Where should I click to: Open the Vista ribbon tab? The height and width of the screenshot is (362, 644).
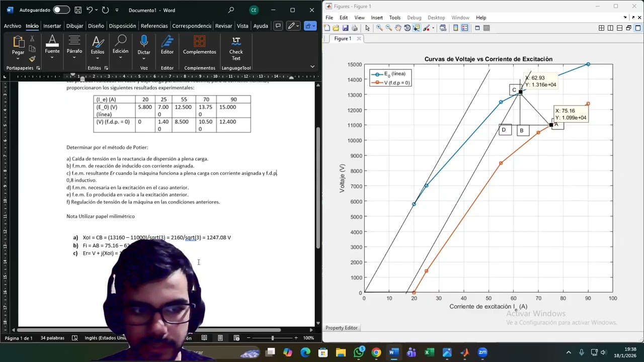(x=243, y=26)
